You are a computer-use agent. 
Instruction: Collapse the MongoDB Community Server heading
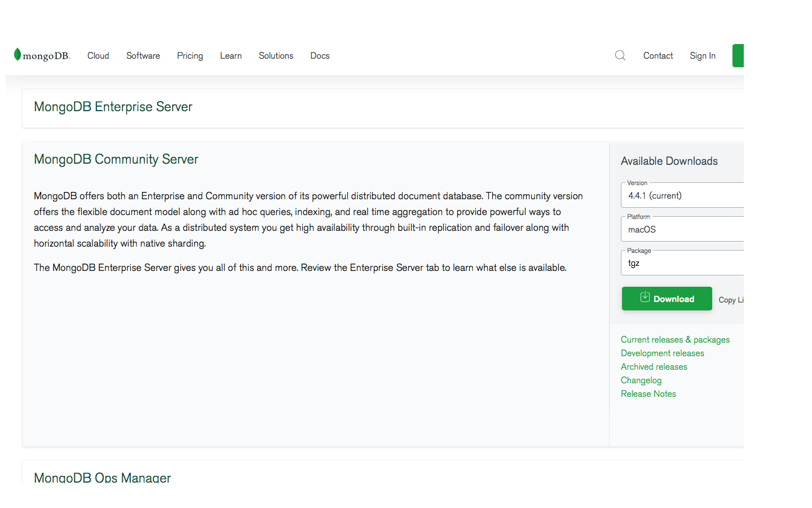coord(116,159)
